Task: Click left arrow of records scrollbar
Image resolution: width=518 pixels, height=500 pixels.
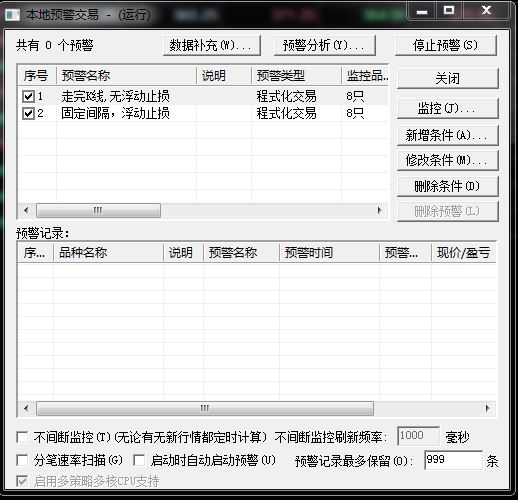Action: [x=26, y=408]
